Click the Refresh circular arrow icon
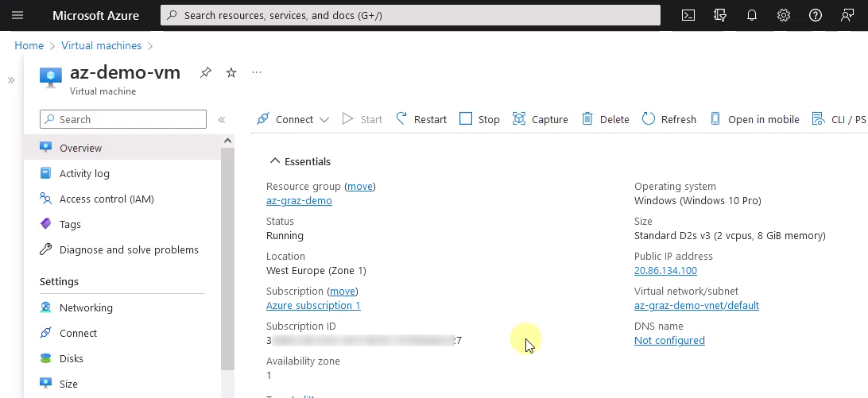The height and width of the screenshot is (398, 868). pos(649,119)
